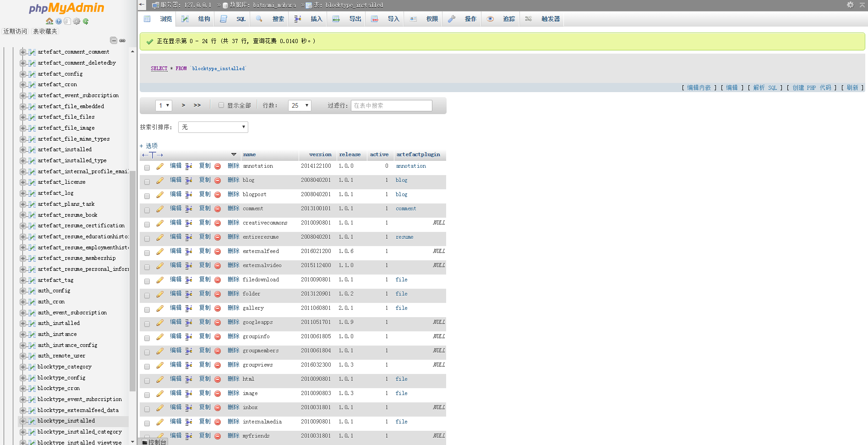Click the green reload navigation icon

86,21
